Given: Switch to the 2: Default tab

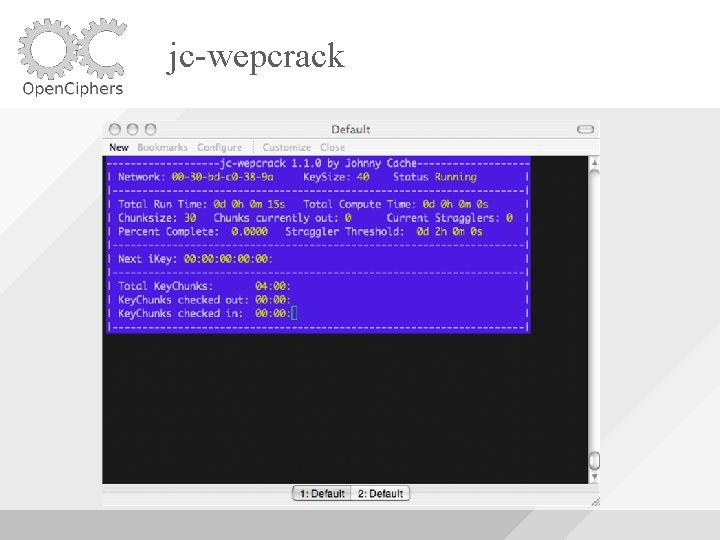Looking at the screenshot, I should 380,494.
